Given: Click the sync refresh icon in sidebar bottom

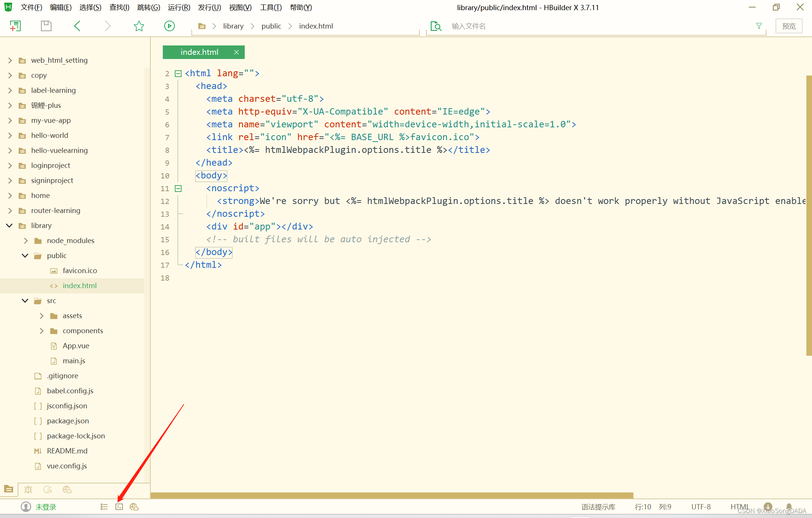Looking at the screenshot, I should point(48,489).
